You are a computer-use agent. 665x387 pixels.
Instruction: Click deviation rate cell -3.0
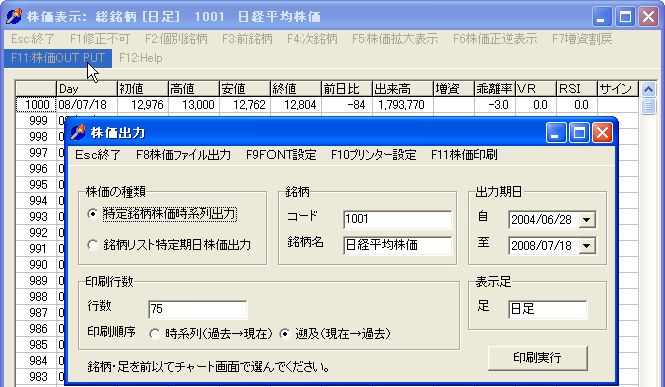pyautogui.click(x=495, y=105)
